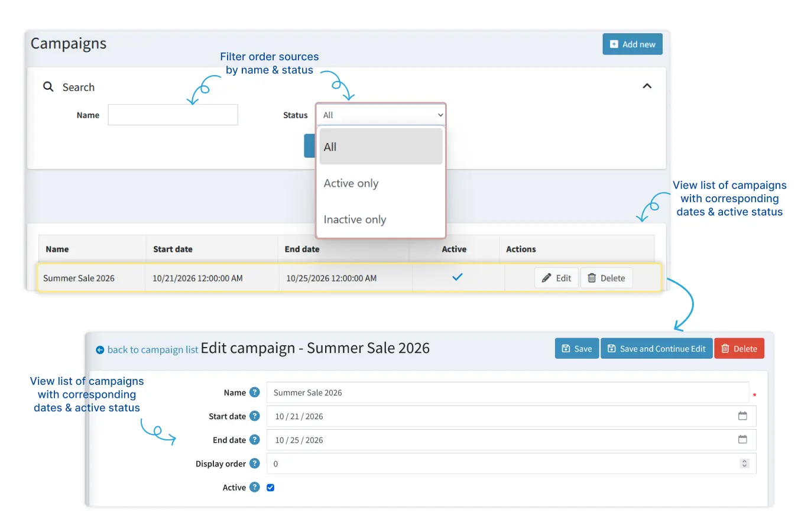The width and height of the screenshot is (798, 532).
Task: Collapse the Search panel chevron
Action: (x=647, y=86)
